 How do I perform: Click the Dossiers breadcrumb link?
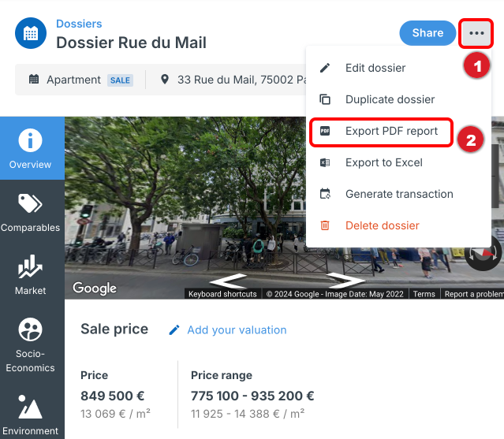coord(79,24)
